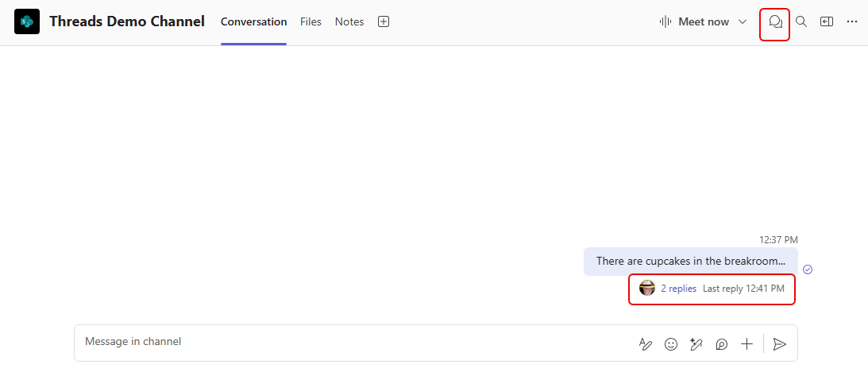Expand the Meet now dropdown arrow
The height and width of the screenshot is (380, 868).
pyautogui.click(x=743, y=22)
